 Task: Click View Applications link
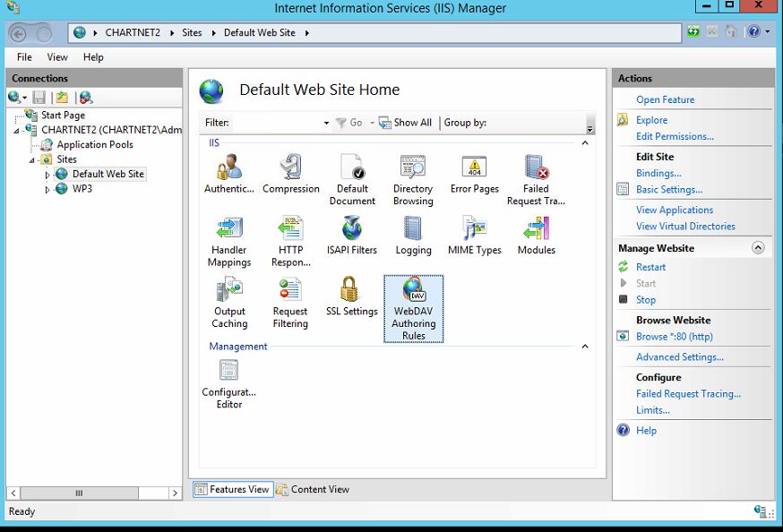pyautogui.click(x=674, y=210)
